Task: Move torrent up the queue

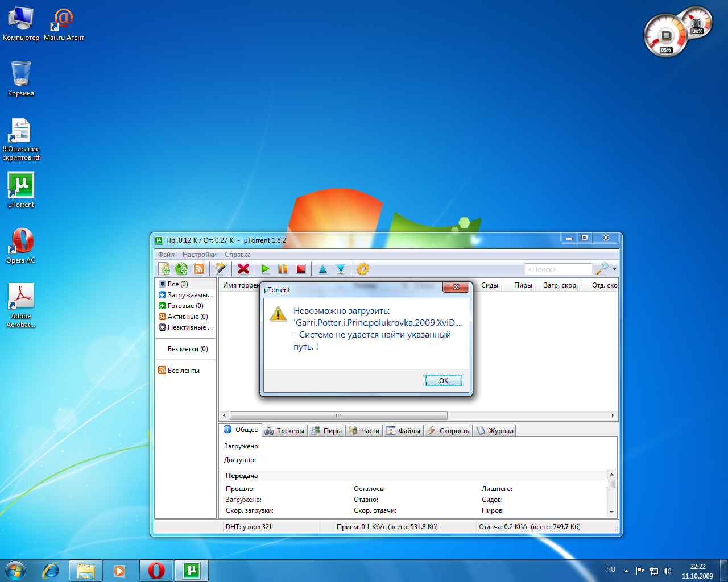Action: [x=323, y=269]
